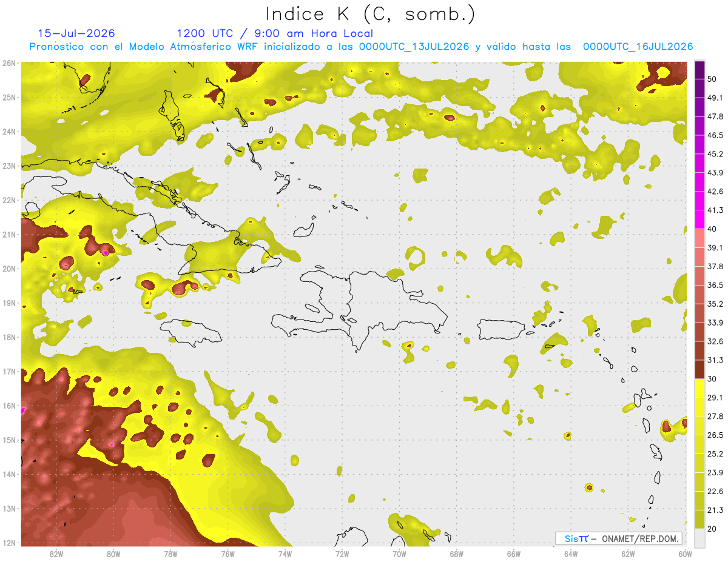Click the legend value 21.3
The height and width of the screenshot is (562, 728).
point(715,510)
